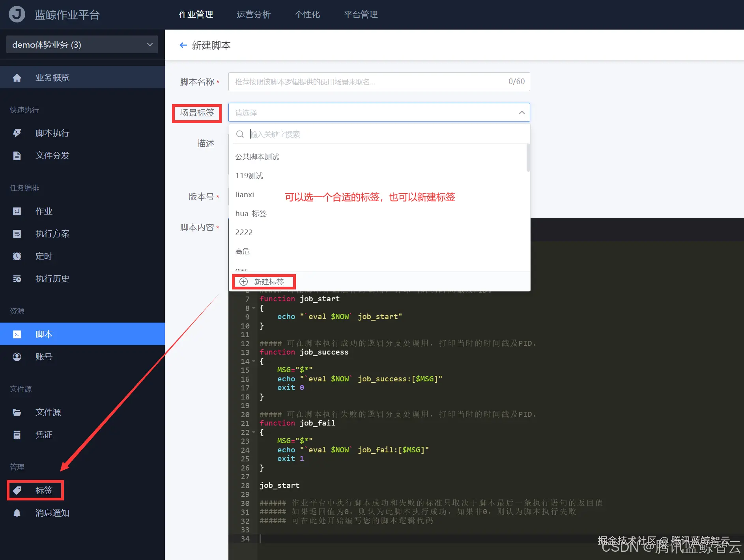Click the user icon beside 账号

(17, 357)
